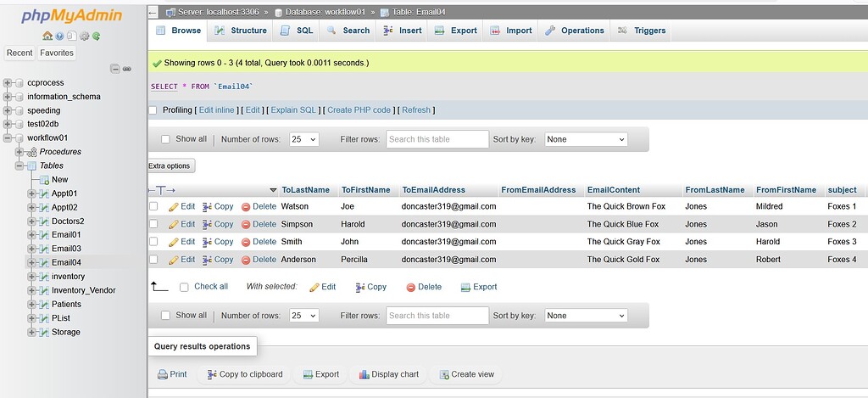
Task: Sort by the ToLastName column header
Action: pos(305,190)
